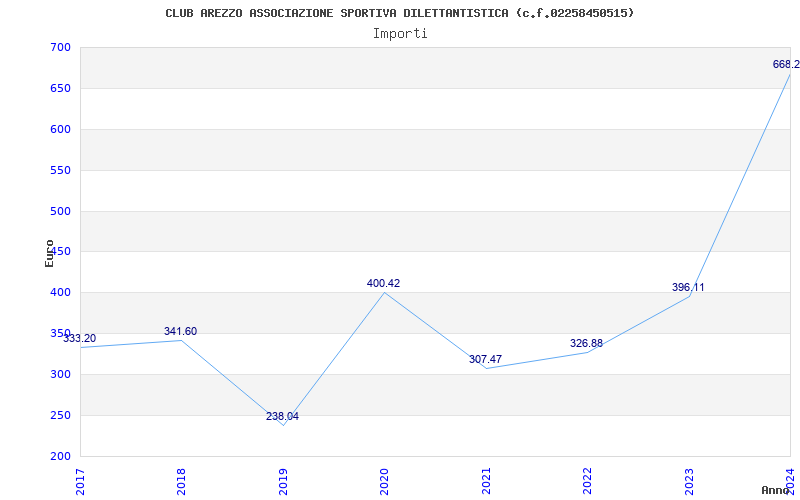The image size is (800, 500).
Task: Select the 307.47 data label
Action: 485,359
